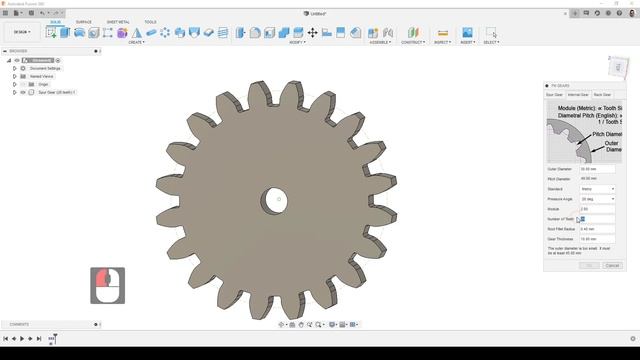Screen dimensions: 640x360
Task: Open the New Component icon in Assemble
Action: [x=373, y=33]
